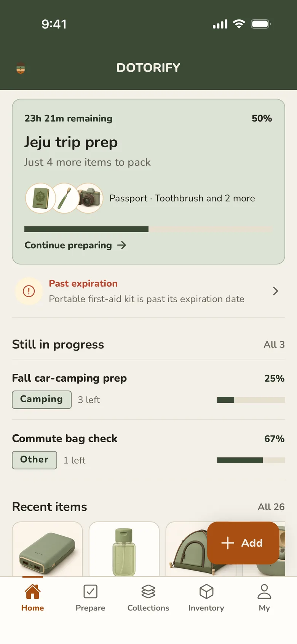Click Continue preparing link

pyautogui.click(x=75, y=245)
